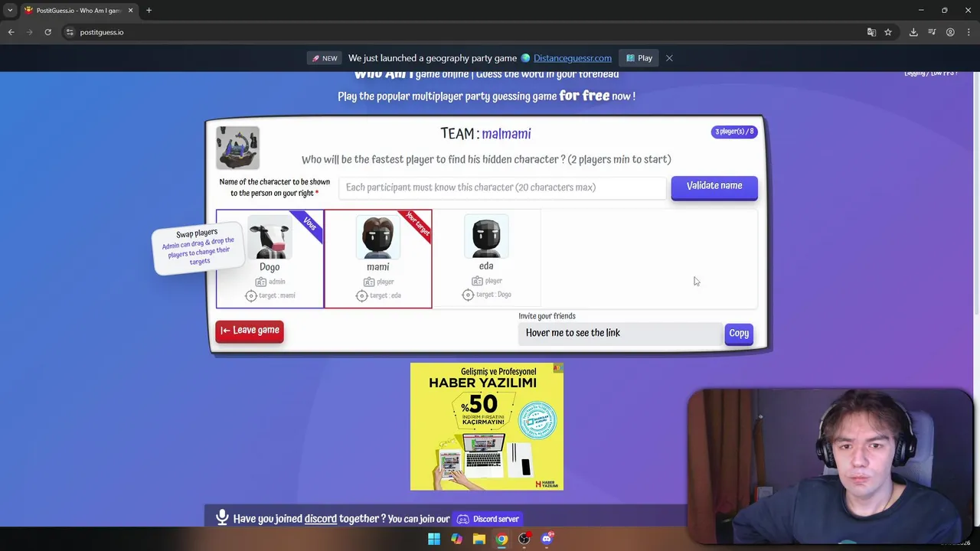Screen dimensions: 980x551
Task: Open the Windows Start menu
Action: tap(434, 539)
